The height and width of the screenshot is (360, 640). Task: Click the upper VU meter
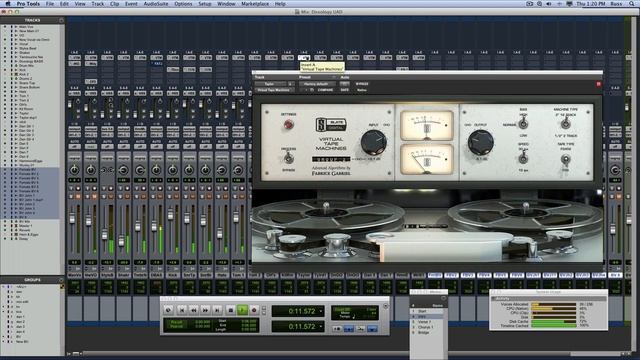[x=427, y=124]
